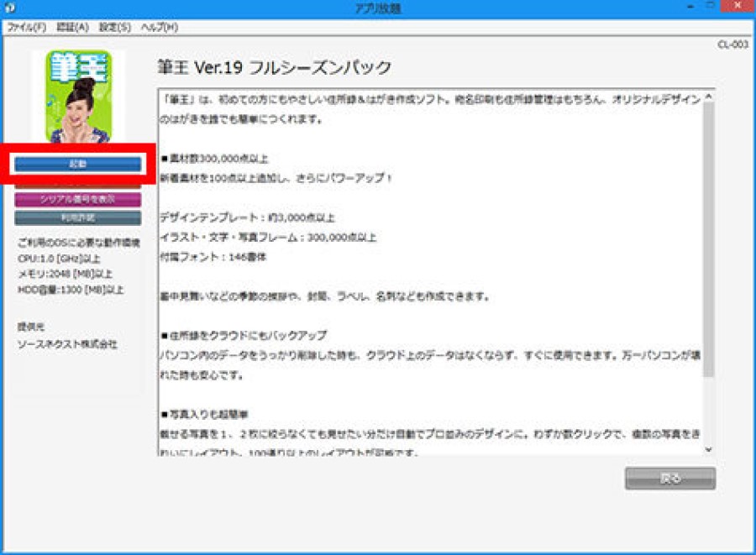Click the 提供元 label

pyautogui.click(x=31, y=327)
